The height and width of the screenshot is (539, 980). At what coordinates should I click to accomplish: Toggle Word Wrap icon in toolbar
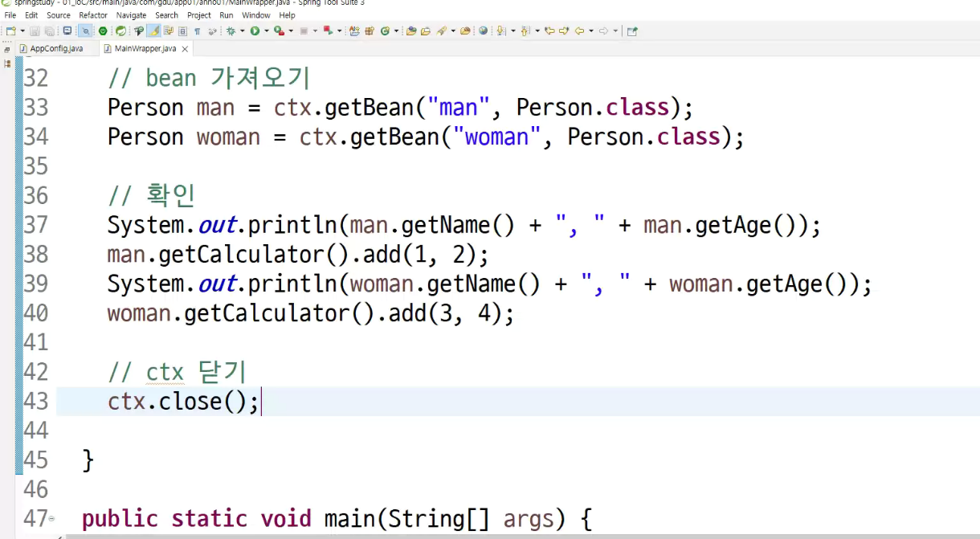point(168,31)
